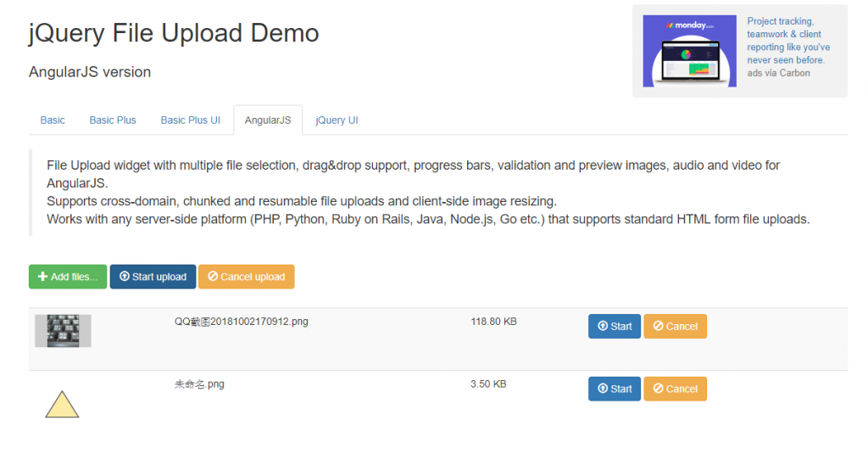The height and width of the screenshot is (465, 868).
Task: Click the monday.com ad image
Action: pos(689,50)
